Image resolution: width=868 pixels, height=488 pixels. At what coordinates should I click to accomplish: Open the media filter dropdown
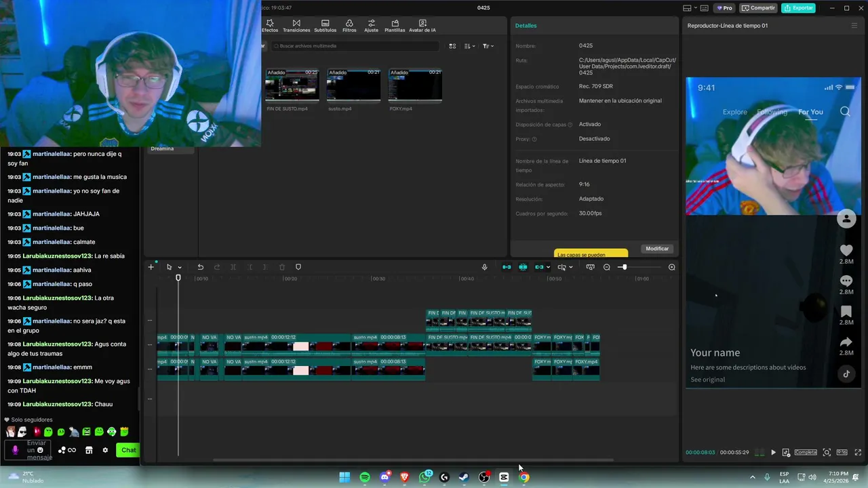(488, 46)
